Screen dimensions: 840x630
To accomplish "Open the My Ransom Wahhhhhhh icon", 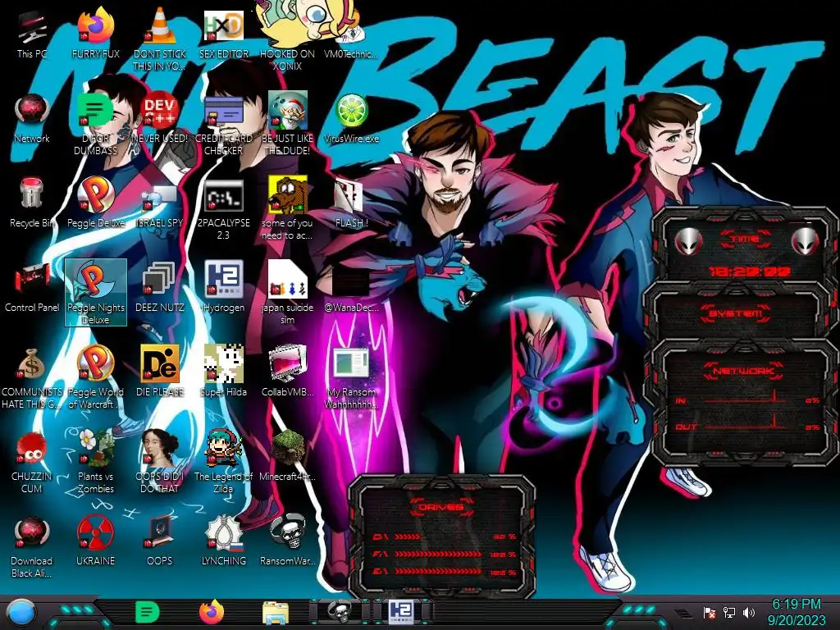I will coord(351,378).
